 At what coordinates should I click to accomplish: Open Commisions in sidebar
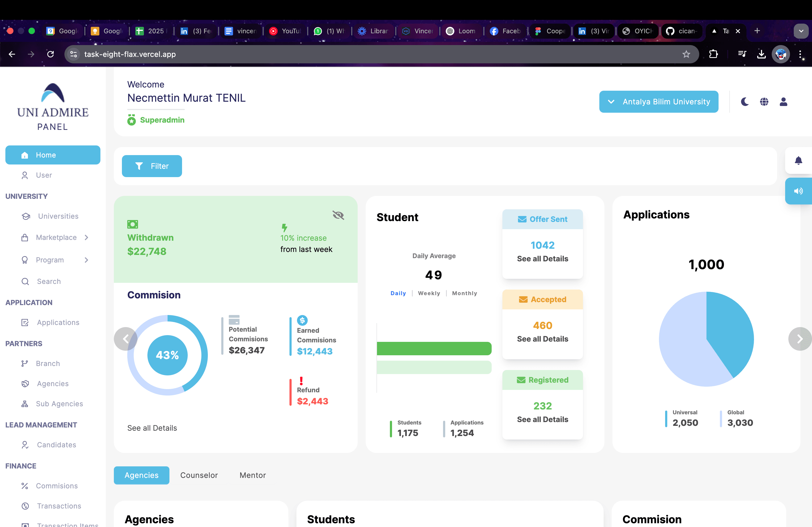click(49, 486)
